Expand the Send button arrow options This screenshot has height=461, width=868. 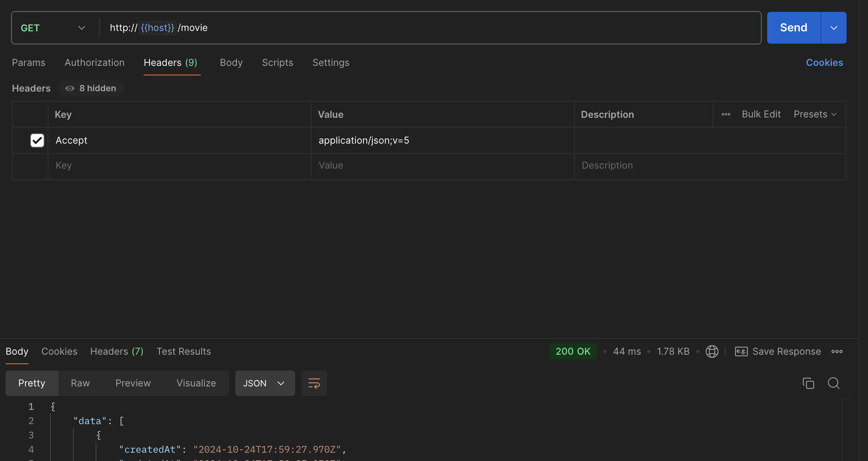point(833,28)
